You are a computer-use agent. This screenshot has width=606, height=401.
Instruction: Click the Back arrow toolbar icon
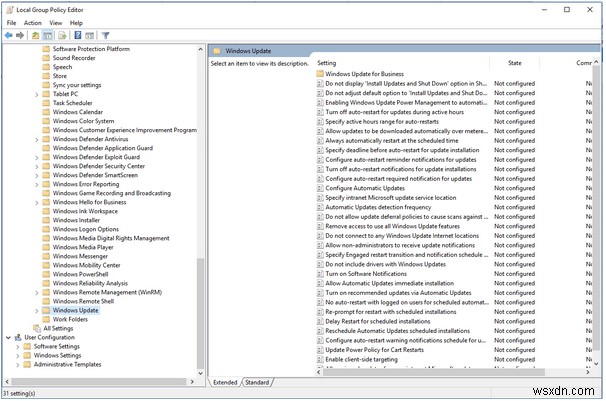[8, 35]
